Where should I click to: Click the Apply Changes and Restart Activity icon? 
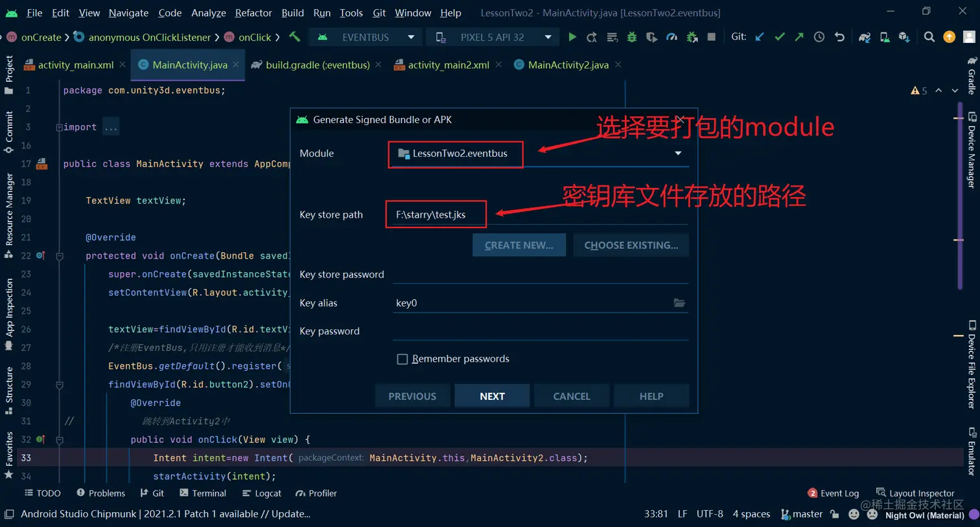[x=592, y=37]
